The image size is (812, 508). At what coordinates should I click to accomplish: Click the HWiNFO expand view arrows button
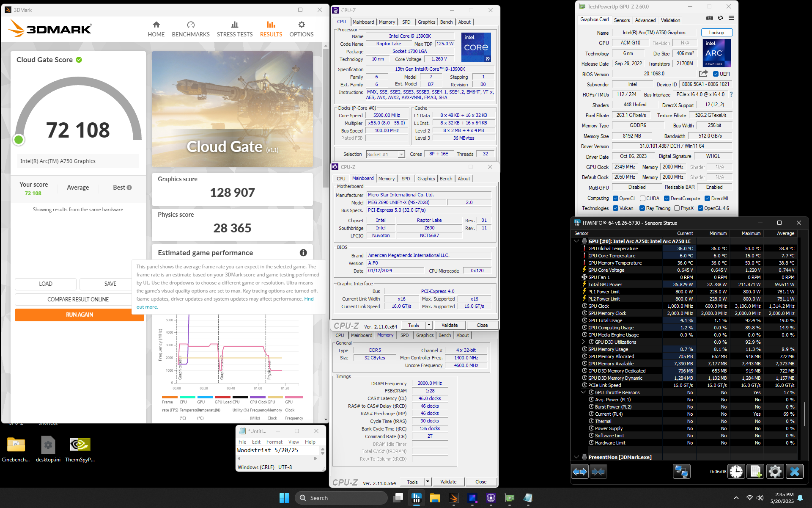[x=580, y=472]
